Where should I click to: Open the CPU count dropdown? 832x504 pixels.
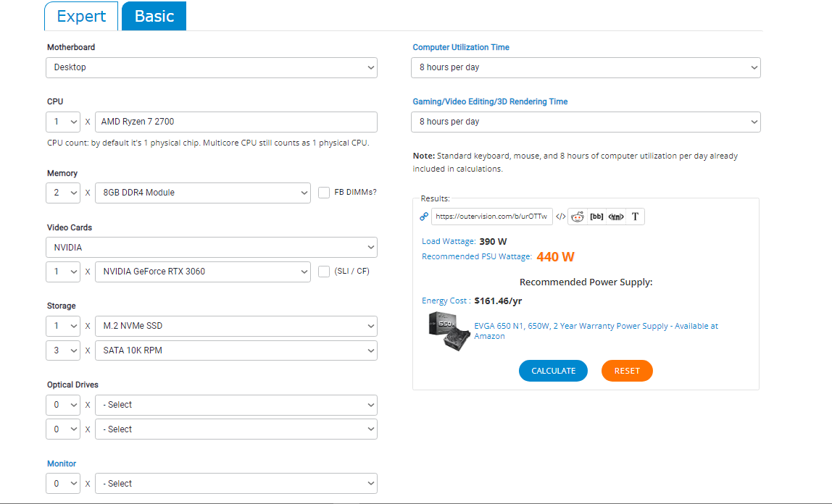63,122
